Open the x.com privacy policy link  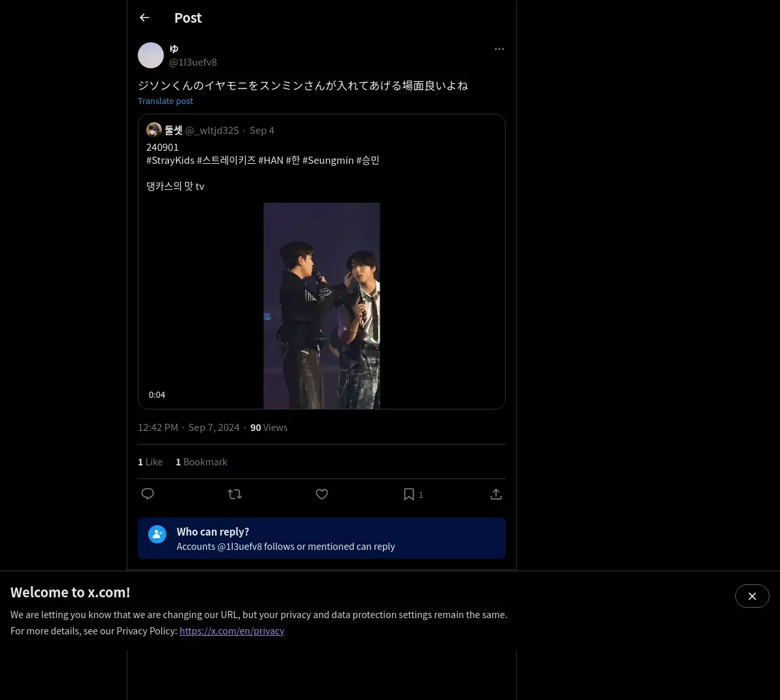[x=232, y=630]
